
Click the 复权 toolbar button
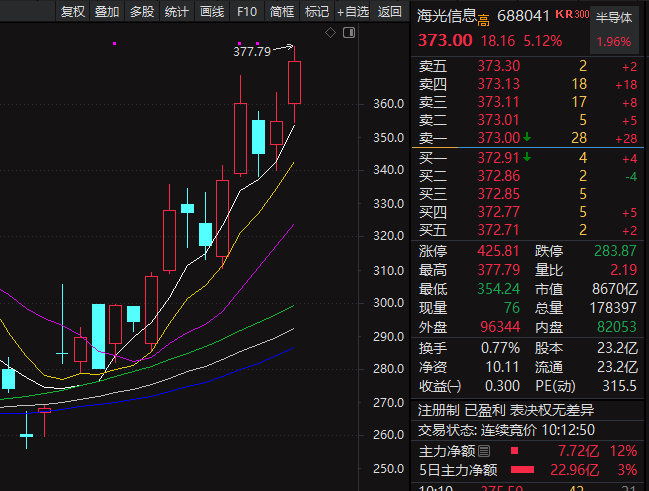[73, 12]
